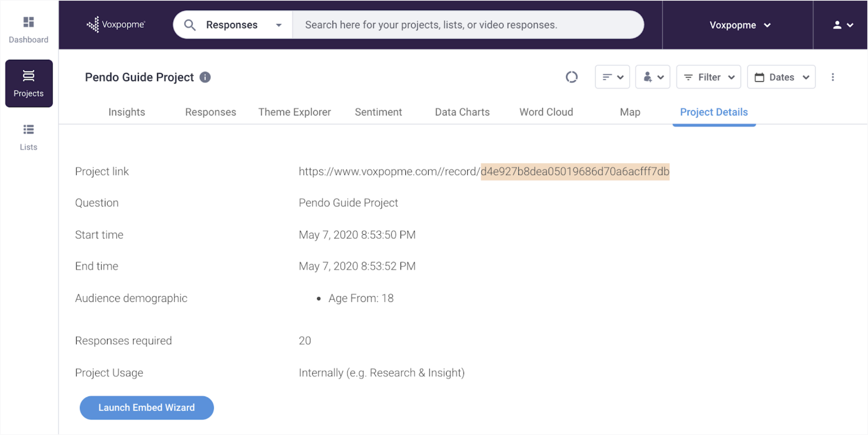Open the Sentiment tab
This screenshot has height=435, width=868.
(x=378, y=112)
